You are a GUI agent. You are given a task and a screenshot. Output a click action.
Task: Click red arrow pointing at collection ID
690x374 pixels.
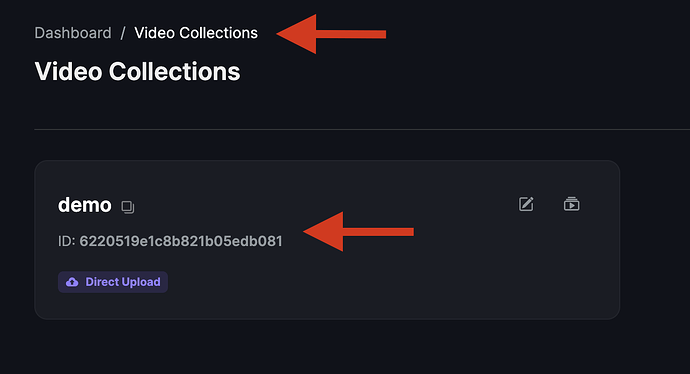(358, 231)
